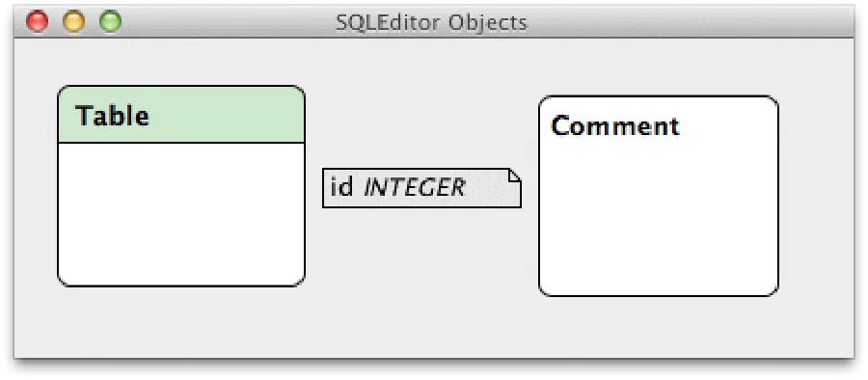This screenshot has width=868, height=380.
Task: Zoom the window using the green button
Action: 110,21
